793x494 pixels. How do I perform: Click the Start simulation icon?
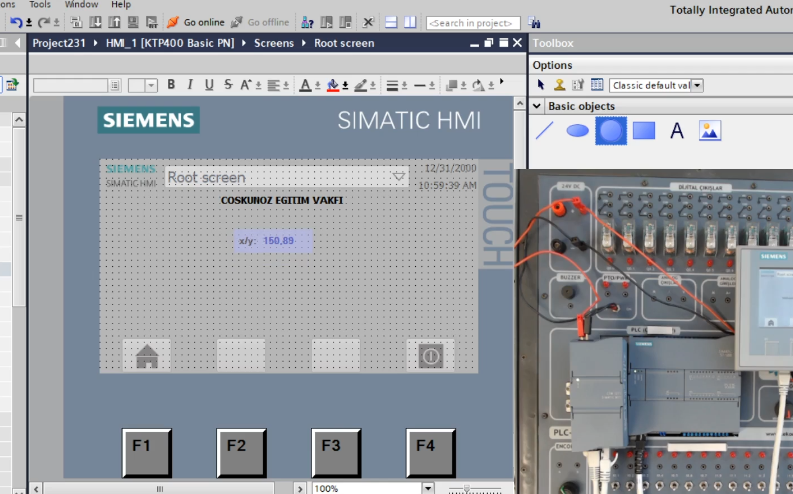pyautogui.click(x=133, y=22)
